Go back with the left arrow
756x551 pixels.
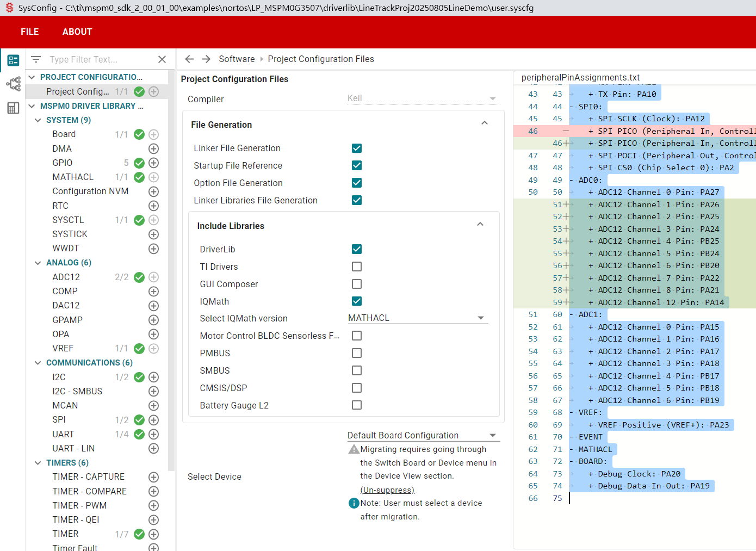tap(189, 59)
